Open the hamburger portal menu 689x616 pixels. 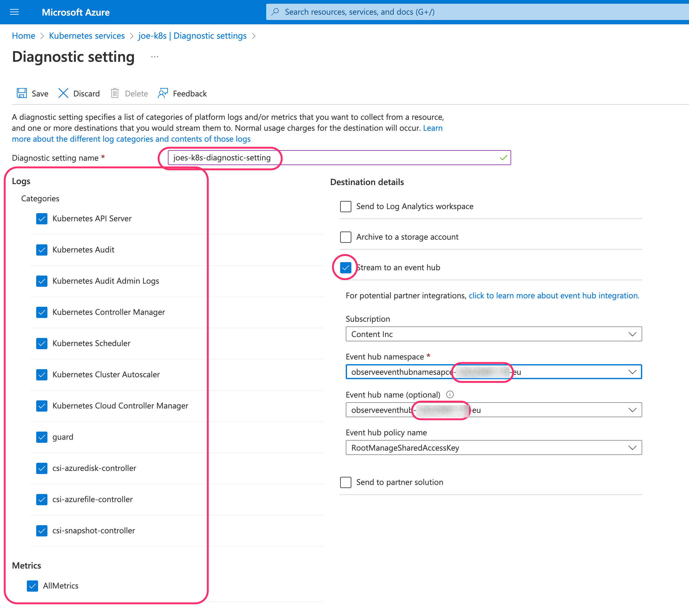[14, 12]
